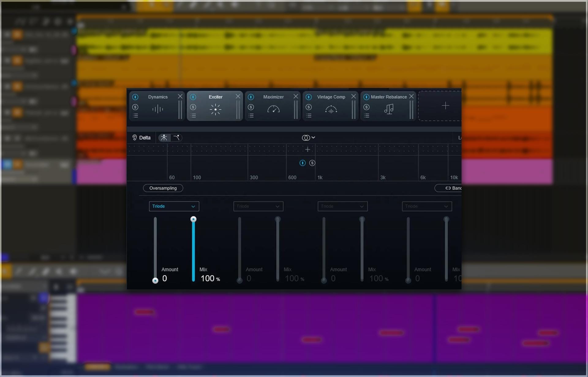
Task: Open the fourth band's Triode dropdown
Action: 427,206
